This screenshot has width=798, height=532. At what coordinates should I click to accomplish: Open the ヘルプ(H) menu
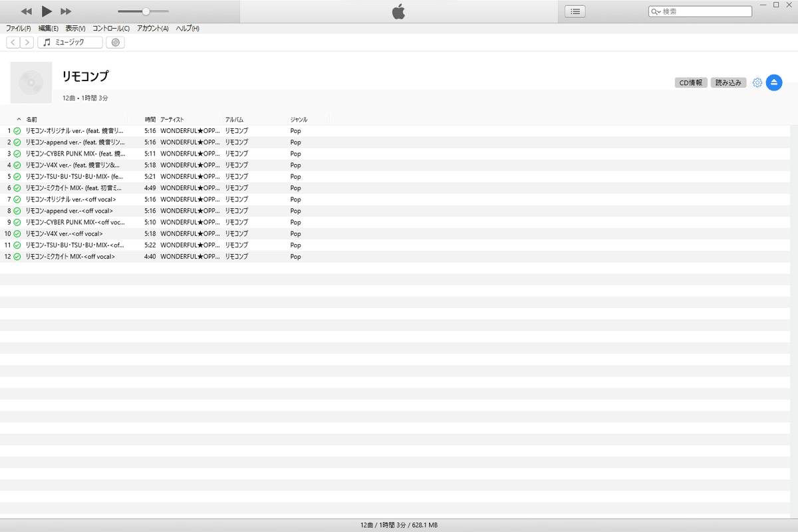pos(188,29)
